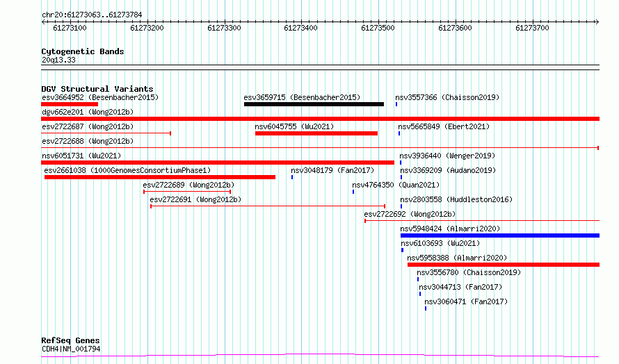Open nsv3044713 (Fan2017) label
This screenshot has height=364, width=619.
tap(460, 287)
